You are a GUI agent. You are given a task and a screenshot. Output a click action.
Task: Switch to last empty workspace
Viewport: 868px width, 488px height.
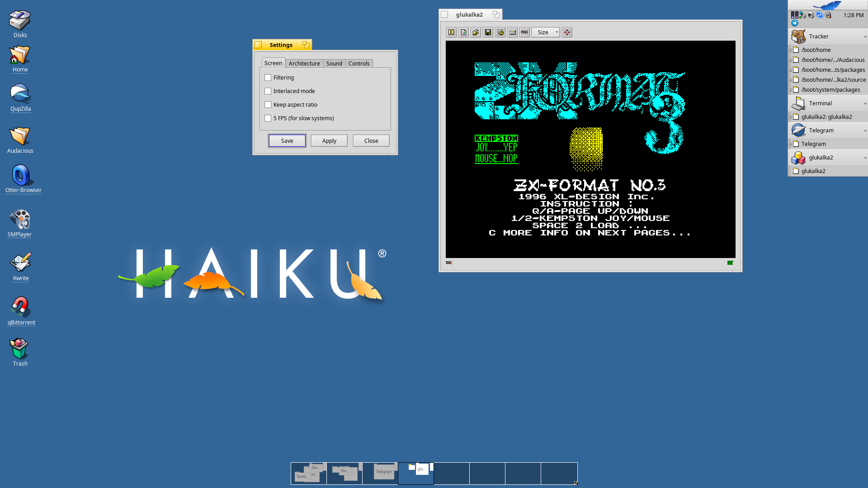(x=559, y=474)
